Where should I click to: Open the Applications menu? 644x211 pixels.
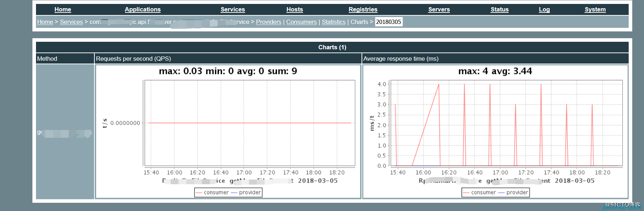tap(142, 10)
